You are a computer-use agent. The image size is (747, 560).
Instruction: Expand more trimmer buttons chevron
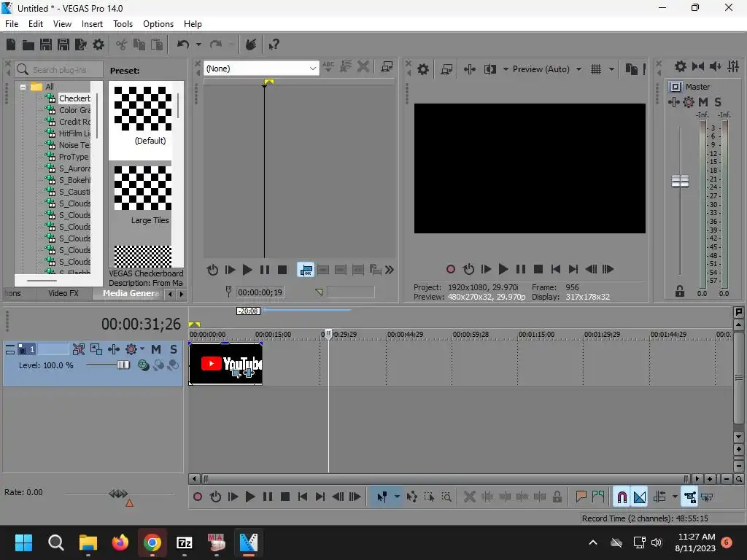[x=390, y=270]
